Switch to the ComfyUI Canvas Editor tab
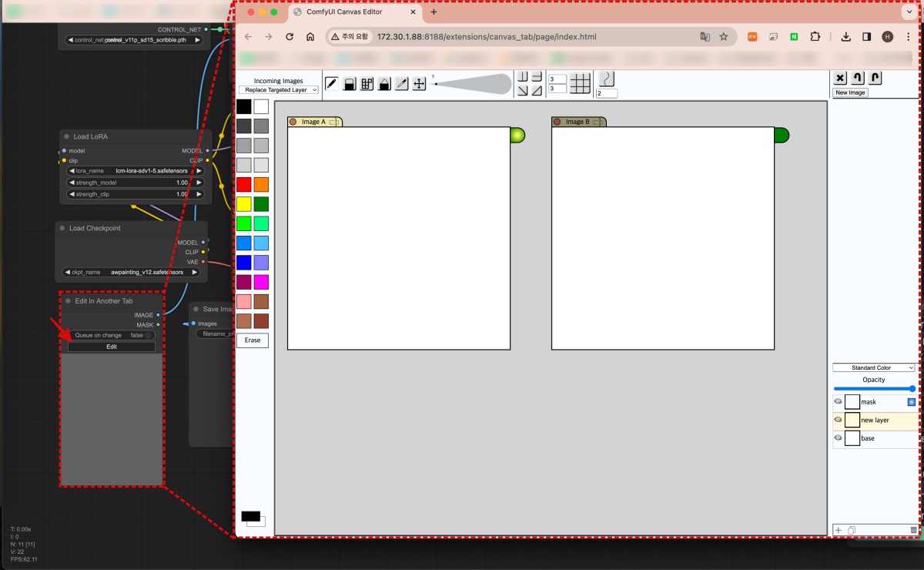The image size is (924, 570). 356,12
